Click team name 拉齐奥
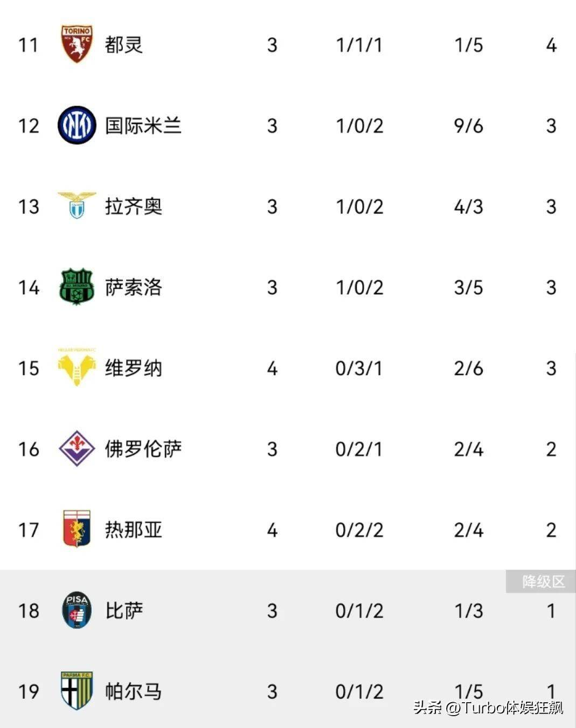This screenshot has height=728, width=576. [133, 206]
